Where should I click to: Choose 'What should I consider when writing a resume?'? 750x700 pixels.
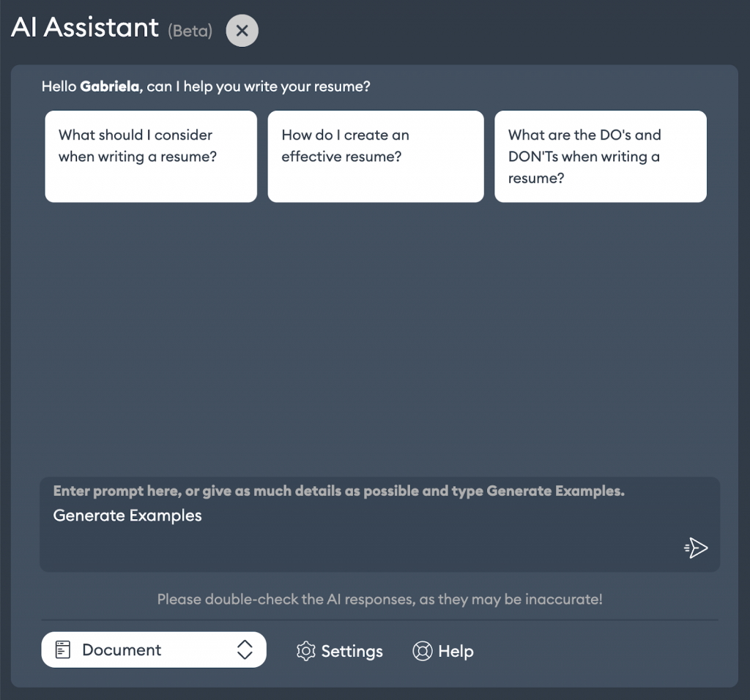(151, 156)
